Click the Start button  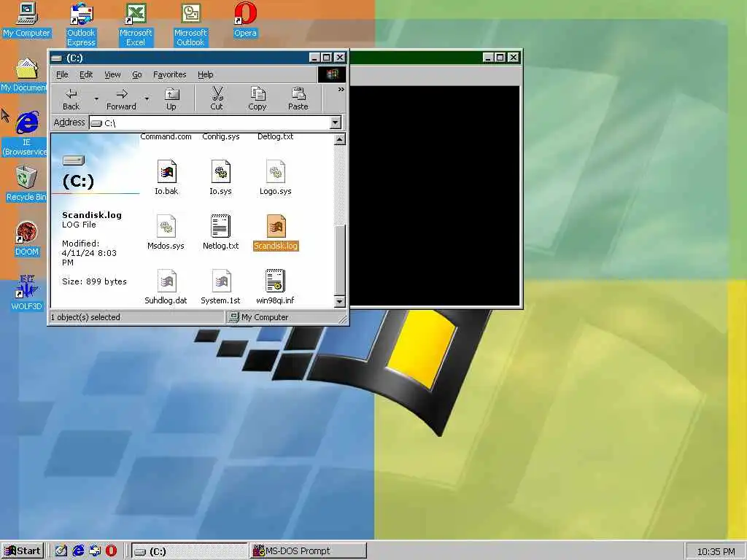click(x=23, y=551)
